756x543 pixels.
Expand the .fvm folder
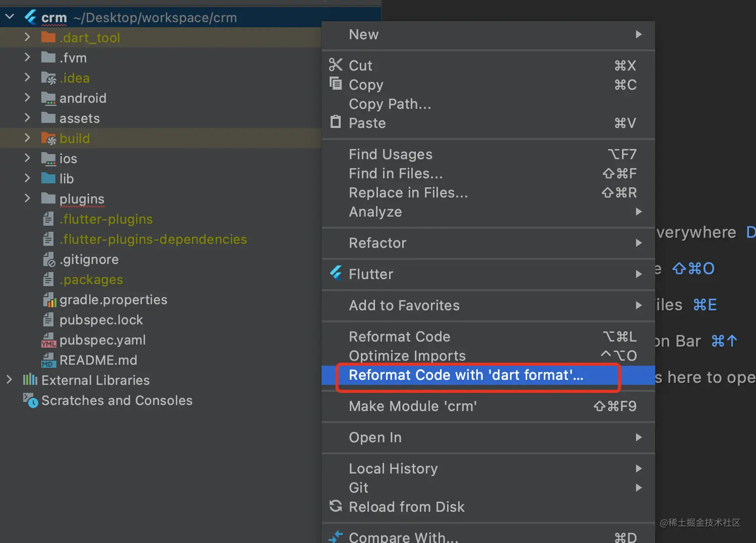27,57
